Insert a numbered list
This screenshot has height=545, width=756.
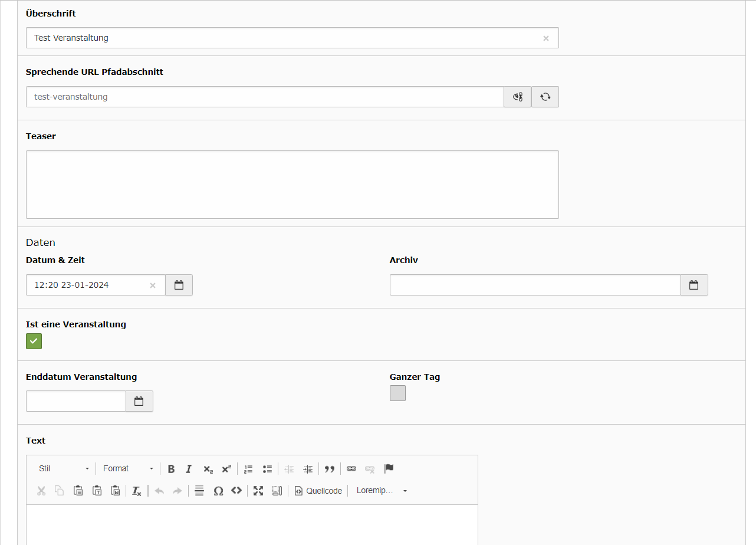pyautogui.click(x=248, y=469)
